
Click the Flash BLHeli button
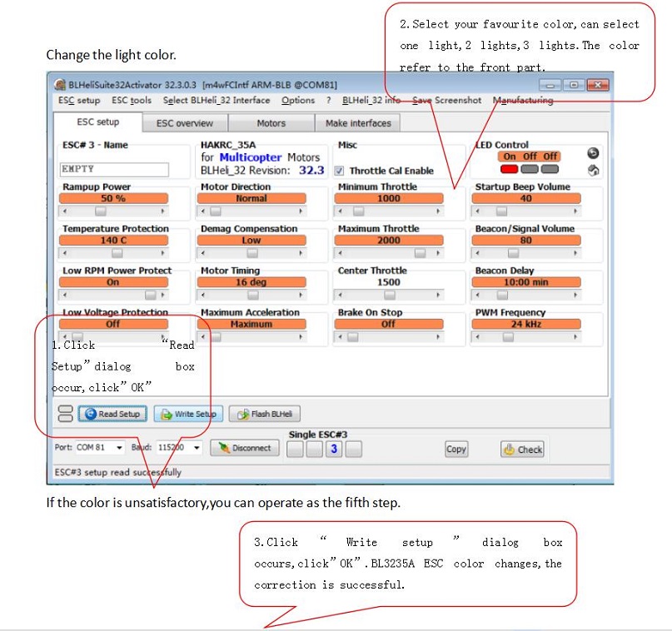265,414
